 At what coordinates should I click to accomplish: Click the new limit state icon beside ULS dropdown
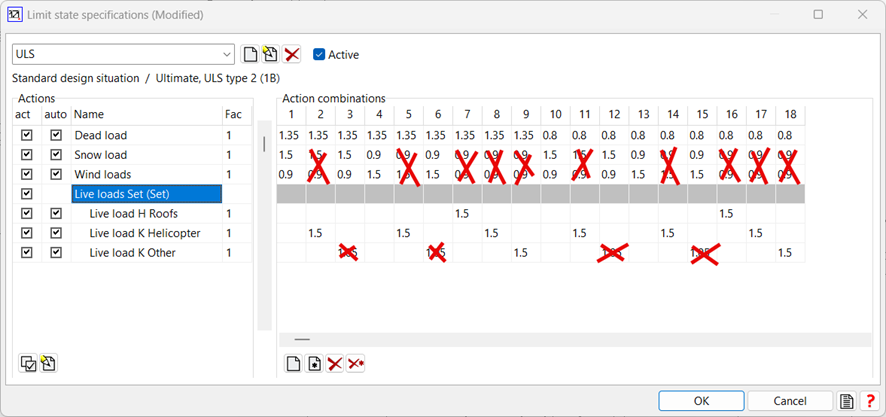click(x=251, y=55)
